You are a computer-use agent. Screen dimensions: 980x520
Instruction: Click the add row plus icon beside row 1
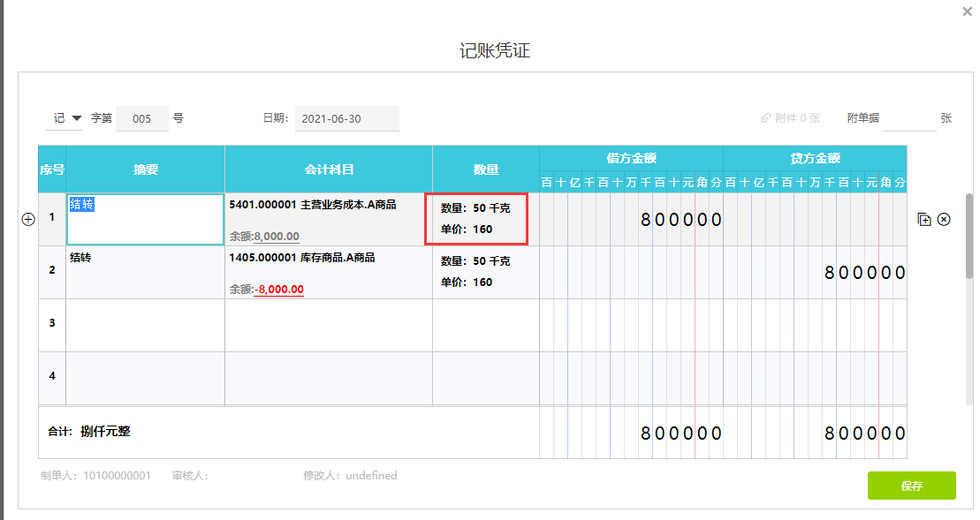27,220
